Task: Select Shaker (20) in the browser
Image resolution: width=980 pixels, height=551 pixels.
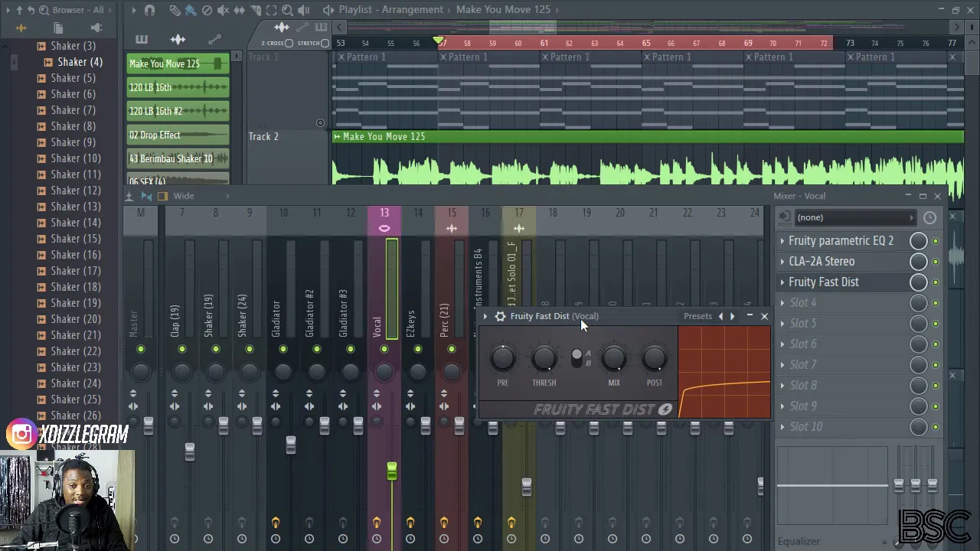Action: 75,319
